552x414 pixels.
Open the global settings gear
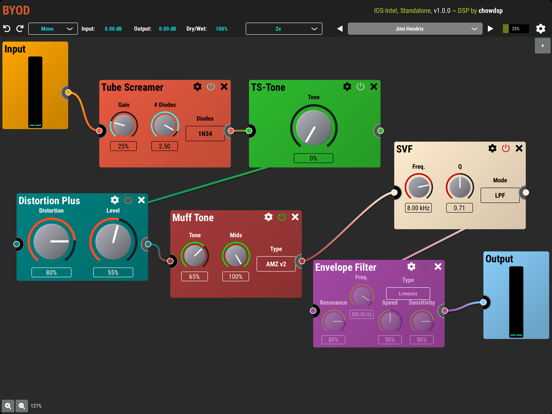coord(540,29)
